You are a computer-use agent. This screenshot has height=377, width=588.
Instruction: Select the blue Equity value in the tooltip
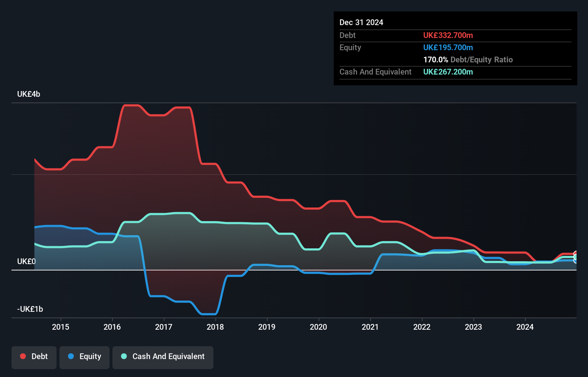point(448,47)
